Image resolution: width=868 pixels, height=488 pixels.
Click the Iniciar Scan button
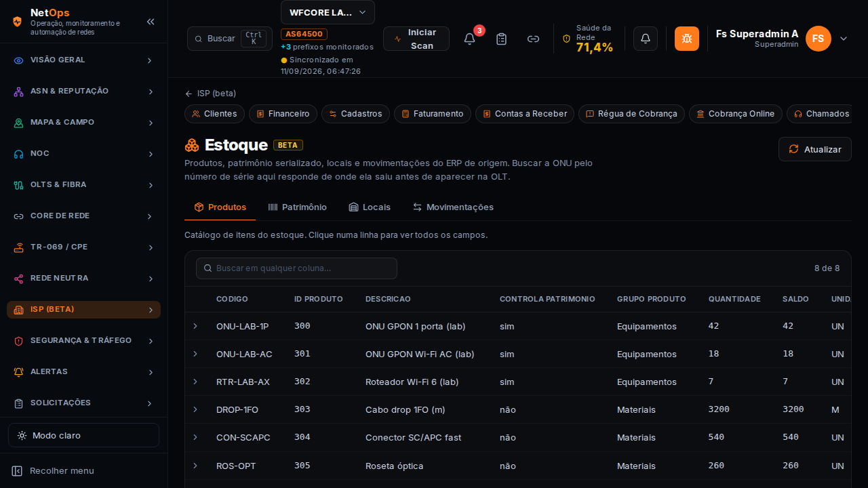pyautogui.click(x=416, y=39)
